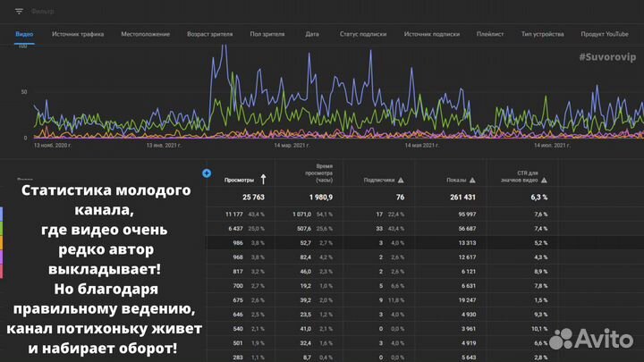Click the 13 янв. 2021 г. axis date

164,146
